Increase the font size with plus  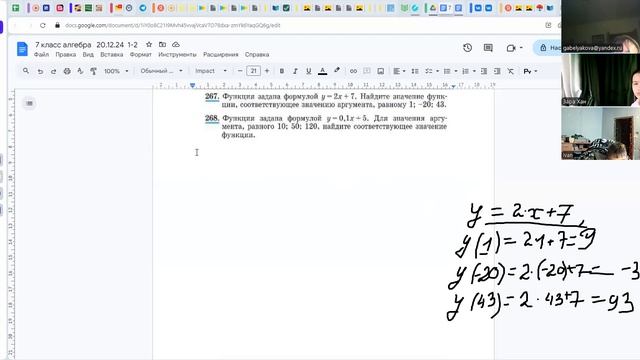tap(267, 71)
